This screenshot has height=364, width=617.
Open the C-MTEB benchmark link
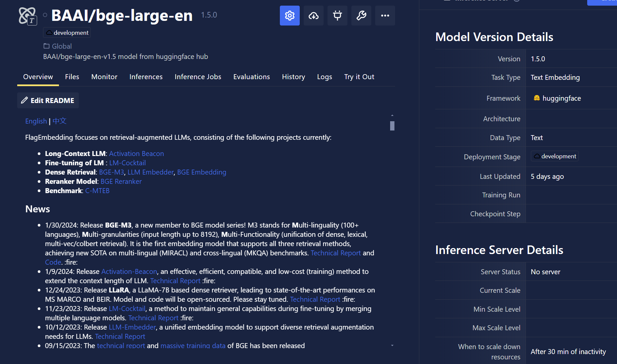click(x=97, y=191)
